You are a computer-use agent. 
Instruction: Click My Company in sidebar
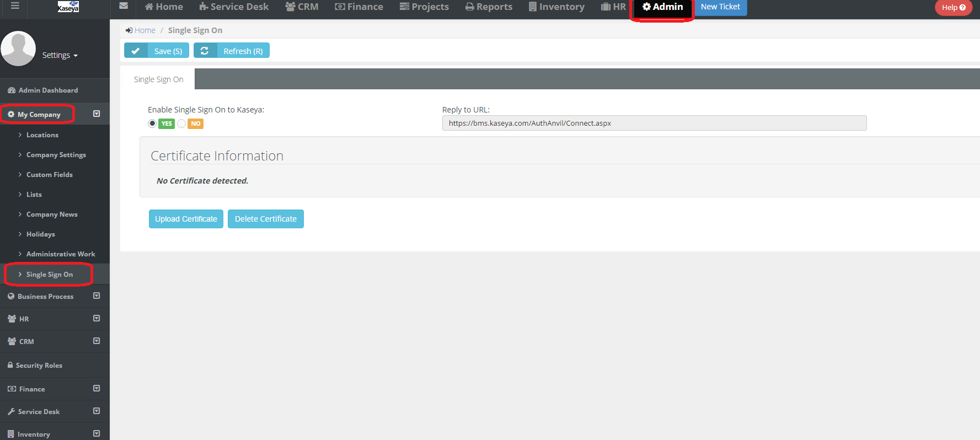click(x=39, y=114)
